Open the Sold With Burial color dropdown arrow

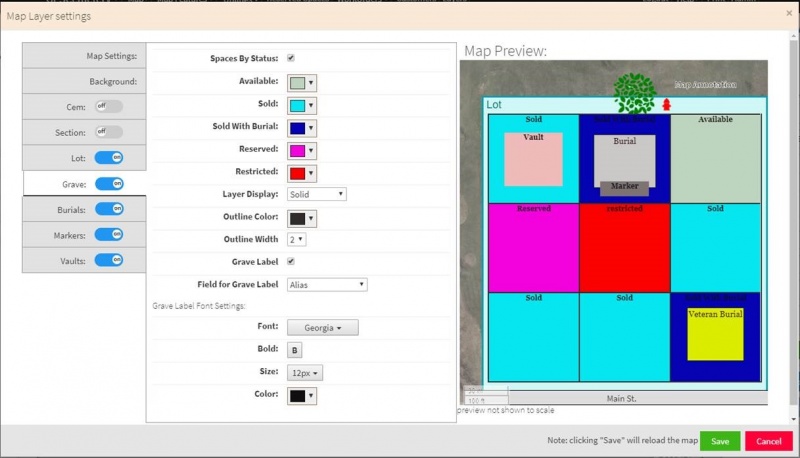pyautogui.click(x=311, y=128)
